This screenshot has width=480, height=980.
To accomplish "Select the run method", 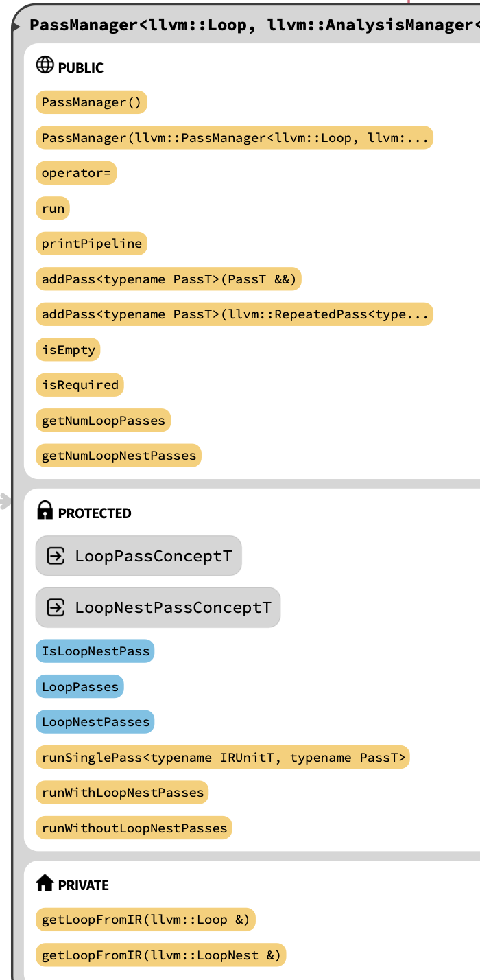I will pos(53,209).
